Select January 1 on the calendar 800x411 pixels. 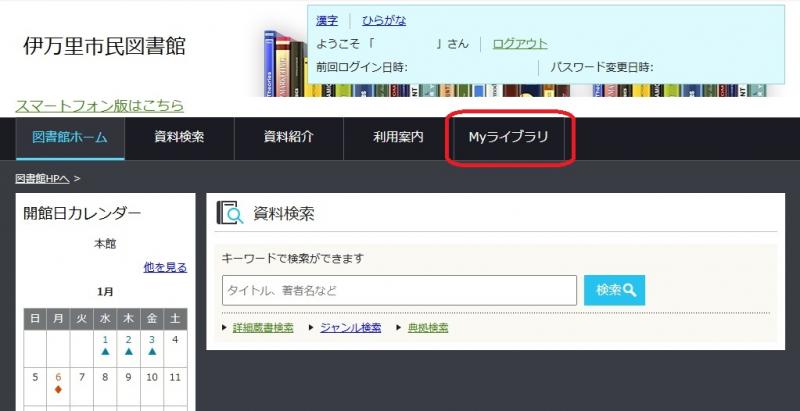[105, 340]
